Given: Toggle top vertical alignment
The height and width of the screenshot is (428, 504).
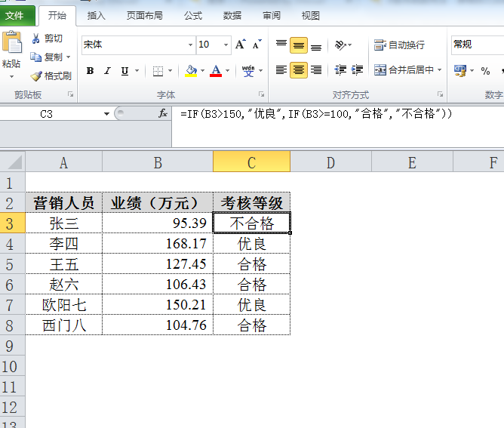Looking at the screenshot, I should pos(281,45).
